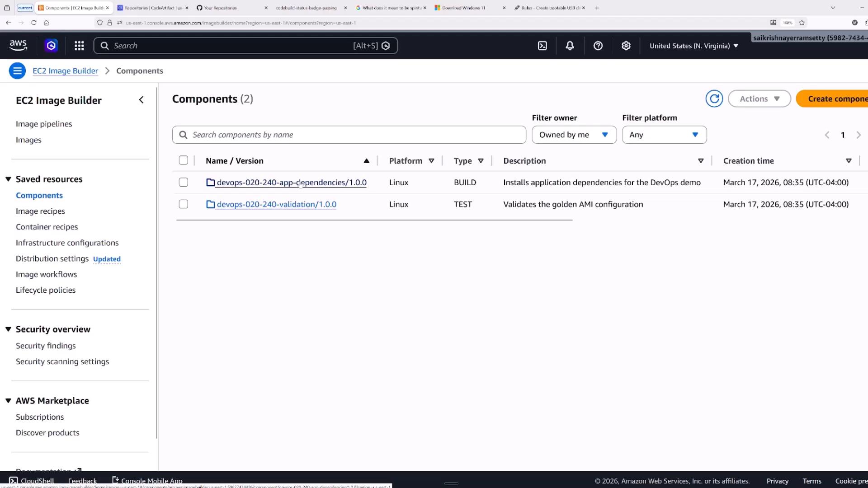Open the help question mark icon

point(598,46)
